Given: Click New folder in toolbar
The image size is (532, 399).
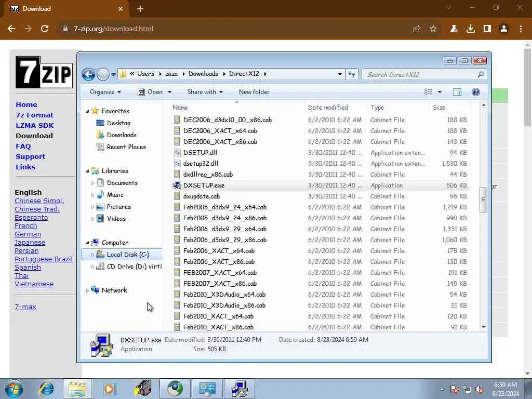Looking at the screenshot, I should [254, 92].
